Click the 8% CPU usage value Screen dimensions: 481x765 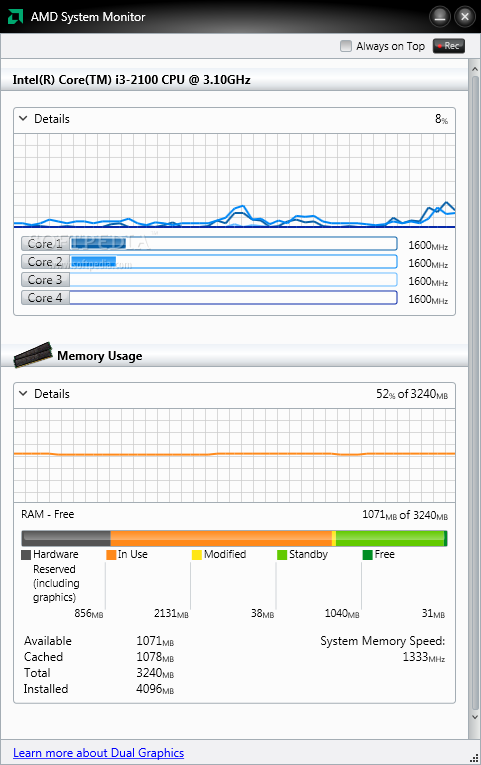[441, 119]
